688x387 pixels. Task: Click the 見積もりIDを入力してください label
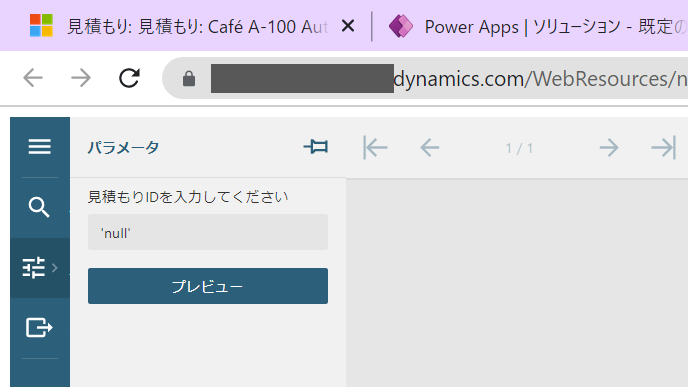pyautogui.click(x=188, y=197)
